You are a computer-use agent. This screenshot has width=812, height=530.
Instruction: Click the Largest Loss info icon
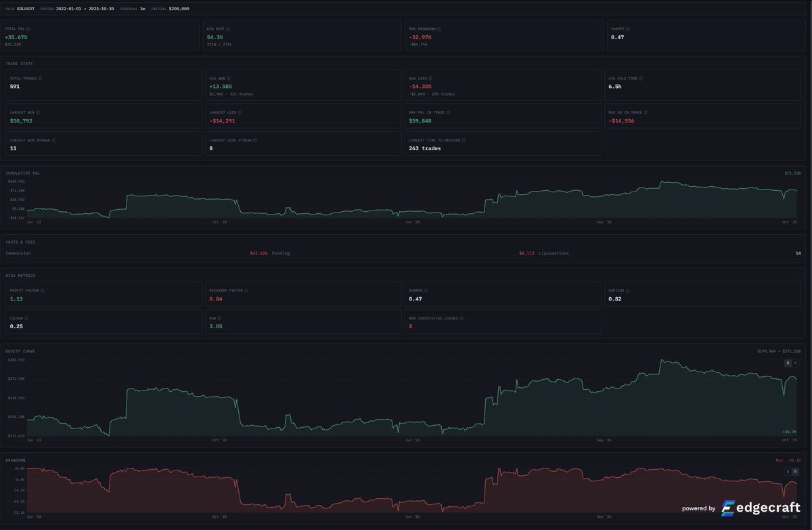(240, 112)
